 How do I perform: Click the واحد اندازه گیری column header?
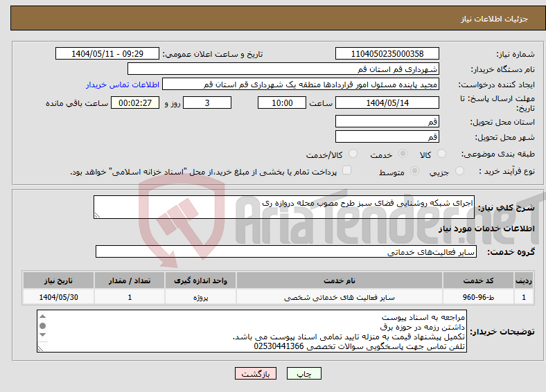pyautogui.click(x=200, y=280)
